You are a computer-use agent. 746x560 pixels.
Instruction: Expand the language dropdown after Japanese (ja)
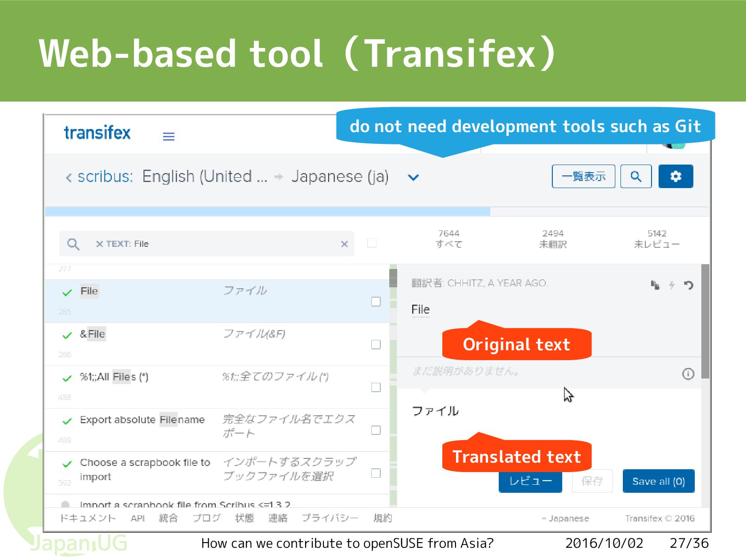click(413, 177)
